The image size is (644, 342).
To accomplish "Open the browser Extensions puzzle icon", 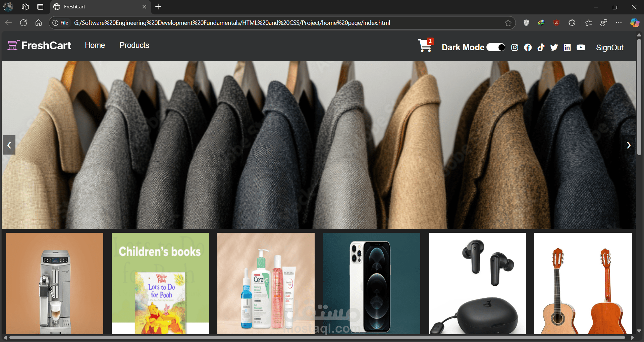I will pyautogui.click(x=572, y=23).
